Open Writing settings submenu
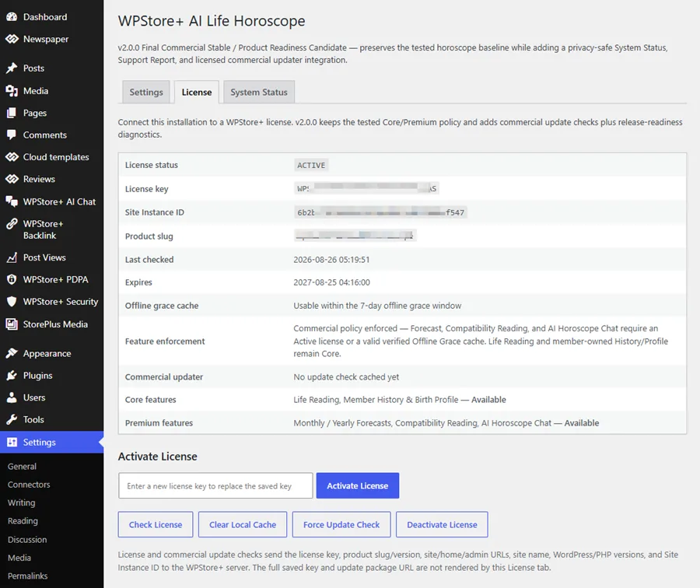Viewport: 700px width, 588px height. tap(22, 502)
